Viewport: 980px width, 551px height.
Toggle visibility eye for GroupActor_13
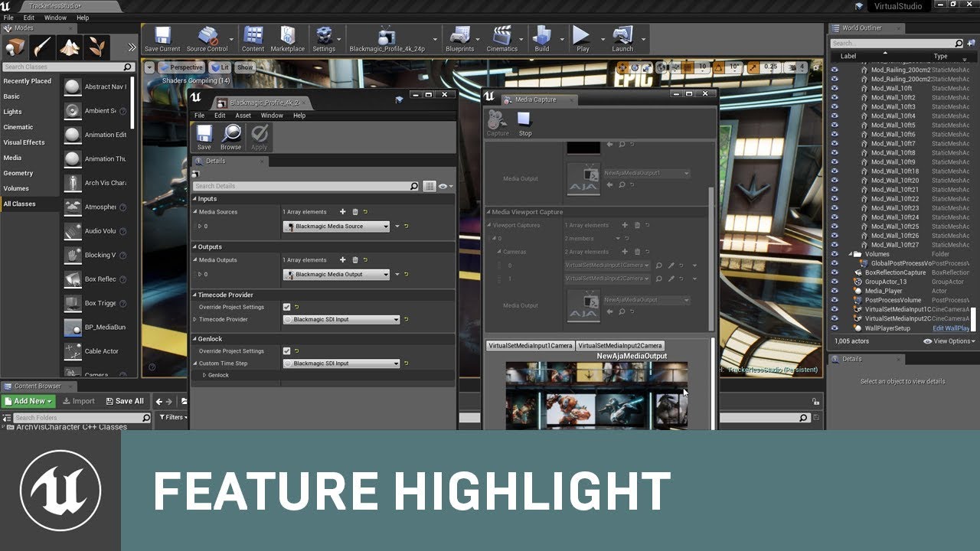pyautogui.click(x=835, y=282)
